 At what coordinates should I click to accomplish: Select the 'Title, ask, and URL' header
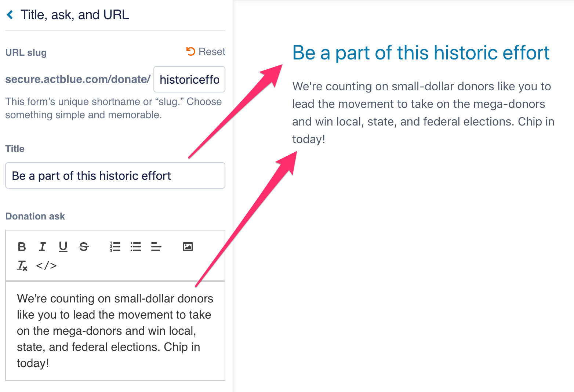(x=75, y=15)
